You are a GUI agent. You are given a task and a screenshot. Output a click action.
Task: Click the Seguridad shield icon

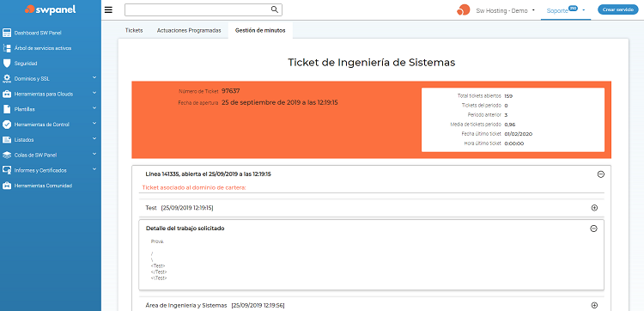point(7,64)
